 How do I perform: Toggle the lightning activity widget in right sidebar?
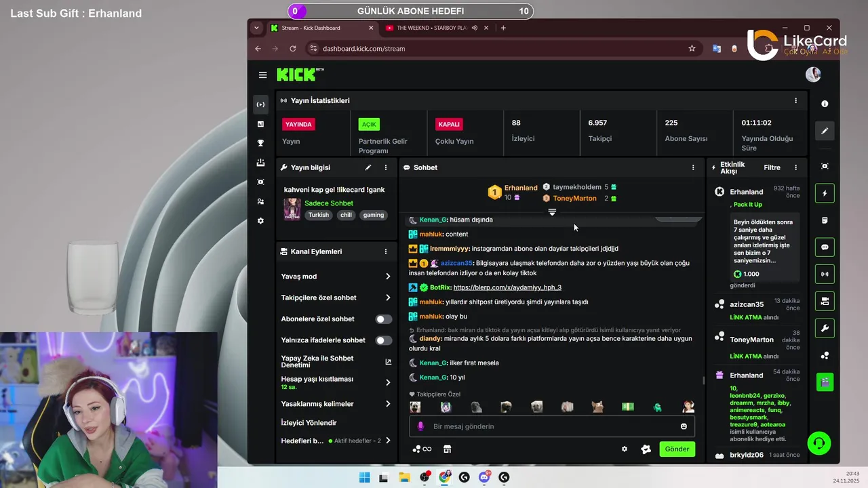(825, 193)
